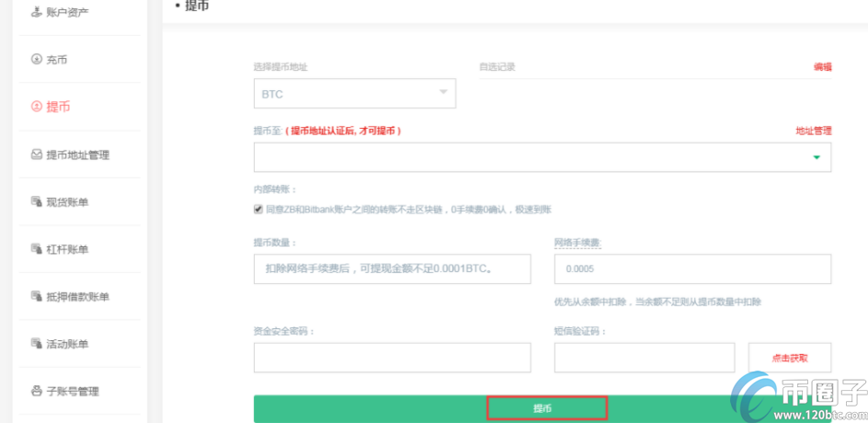Image resolution: width=868 pixels, height=423 pixels.
Task: Click the 提币数量 amount input field
Action: pyautogui.click(x=392, y=269)
